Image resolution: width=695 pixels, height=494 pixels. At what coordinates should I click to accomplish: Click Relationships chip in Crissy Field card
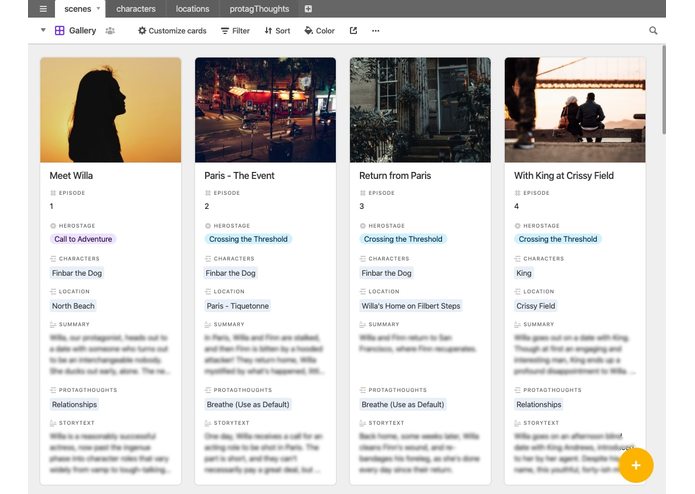pos(539,405)
